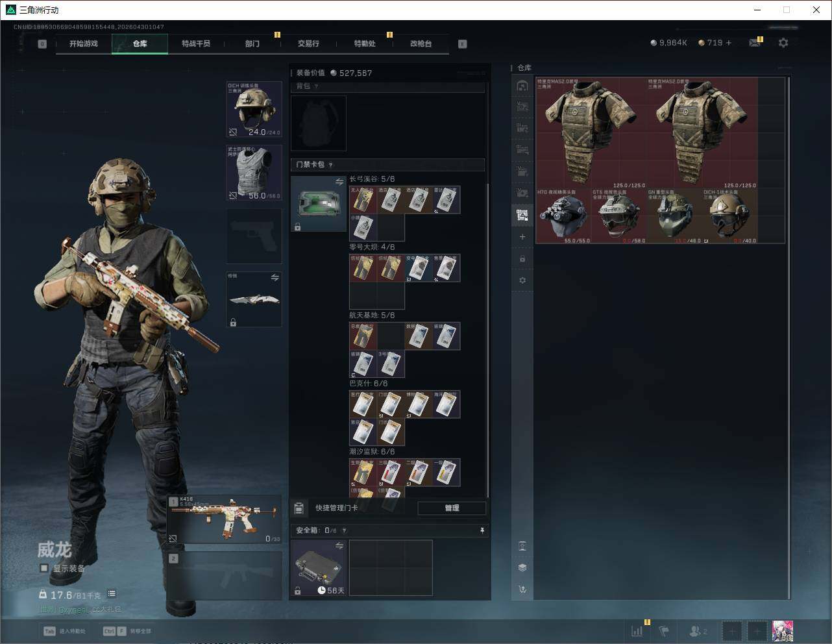
Task: Click the small icon left of 开始游戏
Action: (42, 43)
